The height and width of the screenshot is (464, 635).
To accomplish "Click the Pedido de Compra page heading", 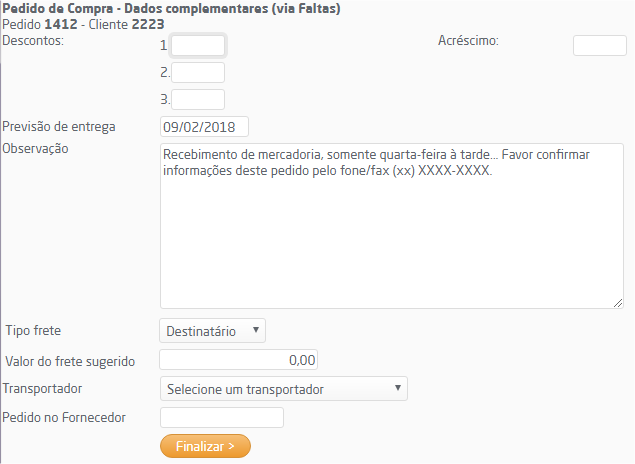I will 172,9.
